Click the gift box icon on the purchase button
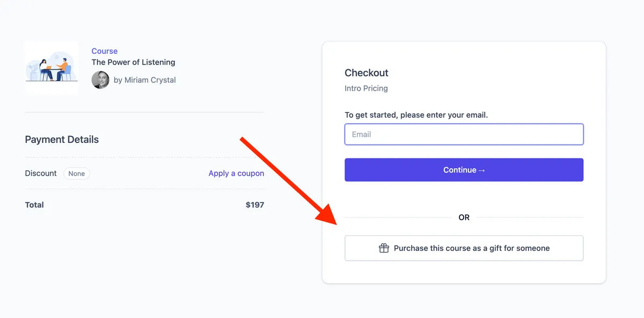Image resolution: width=644 pixels, height=318 pixels. pos(383,248)
